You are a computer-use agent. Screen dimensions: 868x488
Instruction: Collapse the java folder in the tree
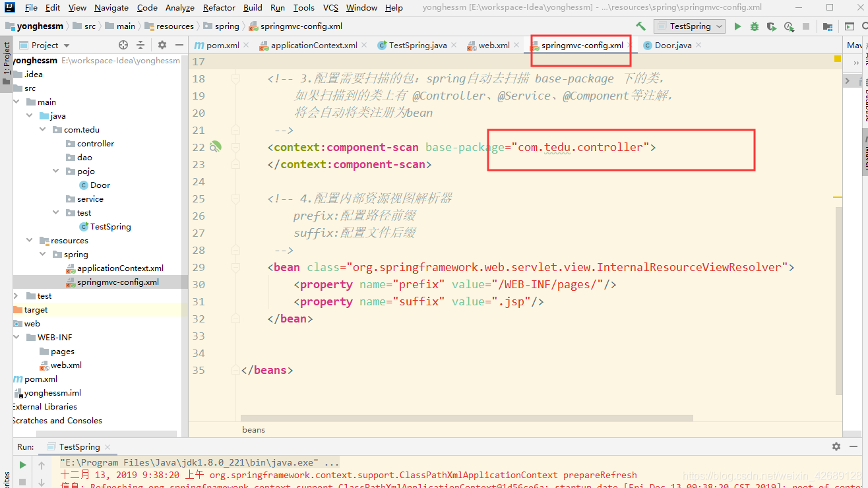[x=30, y=116]
